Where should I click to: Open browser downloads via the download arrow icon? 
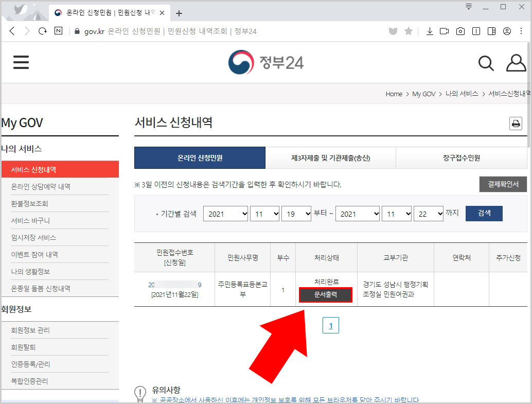tap(430, 31)
